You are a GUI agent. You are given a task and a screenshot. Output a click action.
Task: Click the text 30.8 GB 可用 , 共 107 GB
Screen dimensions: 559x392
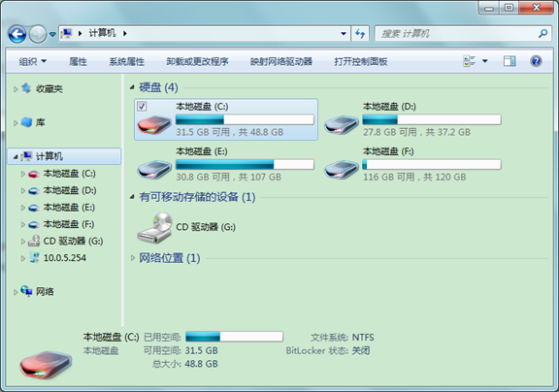pos(228,178)
